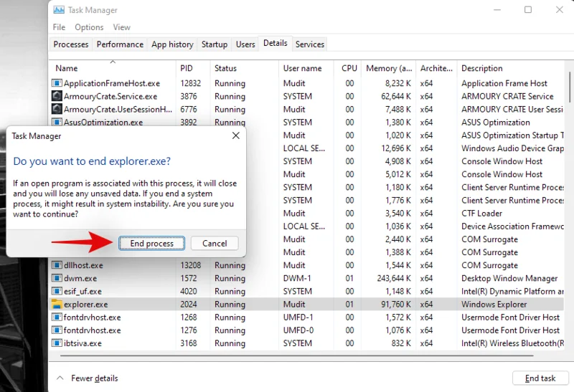Select the dwm.exe name text
Image resolution: width=574 pixels, height=392 pixels.
point(80,278)
